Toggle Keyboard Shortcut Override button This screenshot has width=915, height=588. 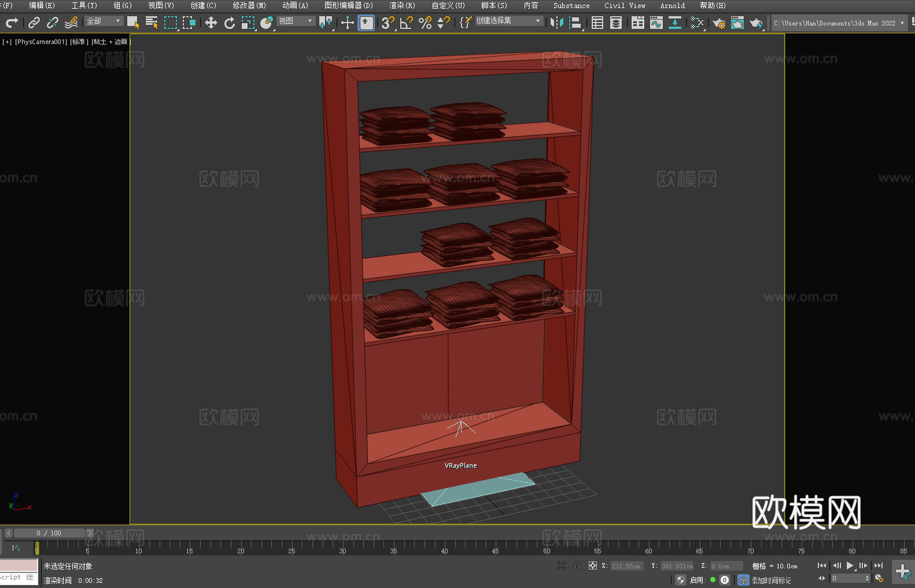366,23
